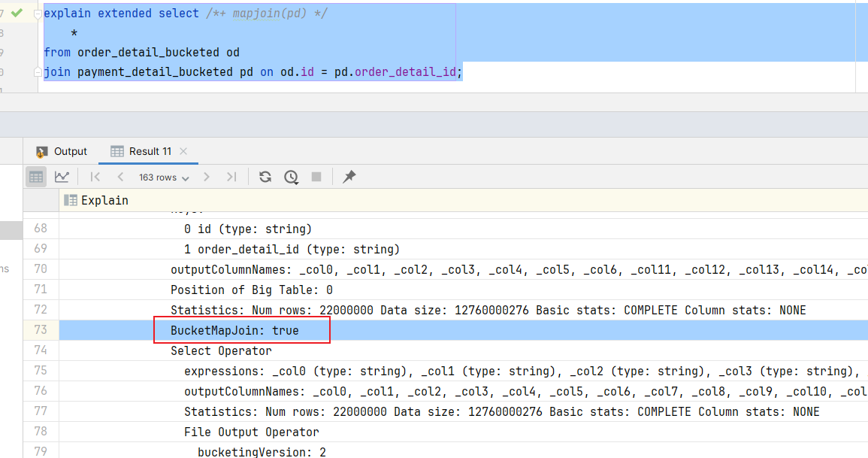Viewport: 868px width, 458px height.
Task: Go to previous page arrow
Action: (x=120, y=177)
